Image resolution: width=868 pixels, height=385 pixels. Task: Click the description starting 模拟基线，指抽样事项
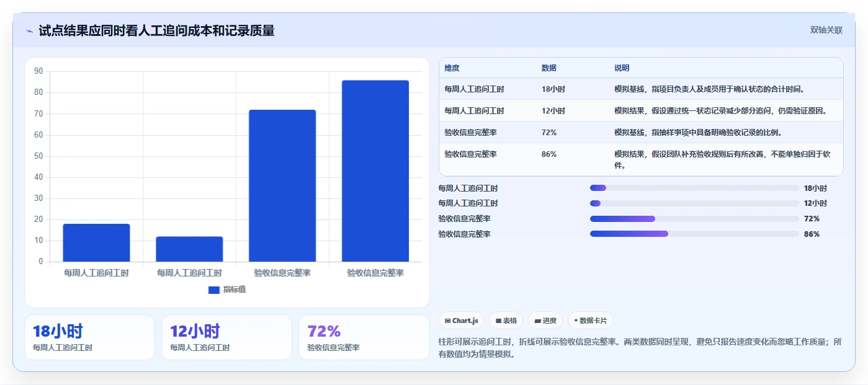pyautogui.click(x=698, y=133)
